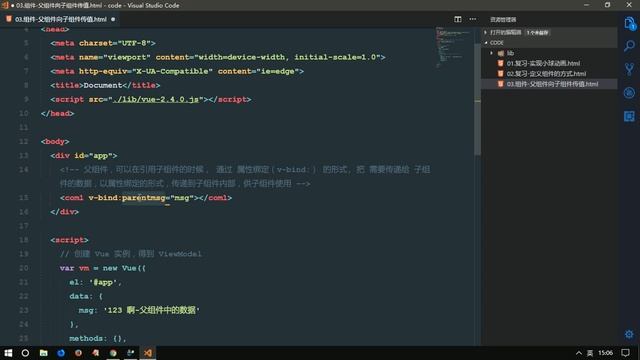Click line number 18 in the gutter
This screenshot has height=360, width=640.
[x=24, y=240]
